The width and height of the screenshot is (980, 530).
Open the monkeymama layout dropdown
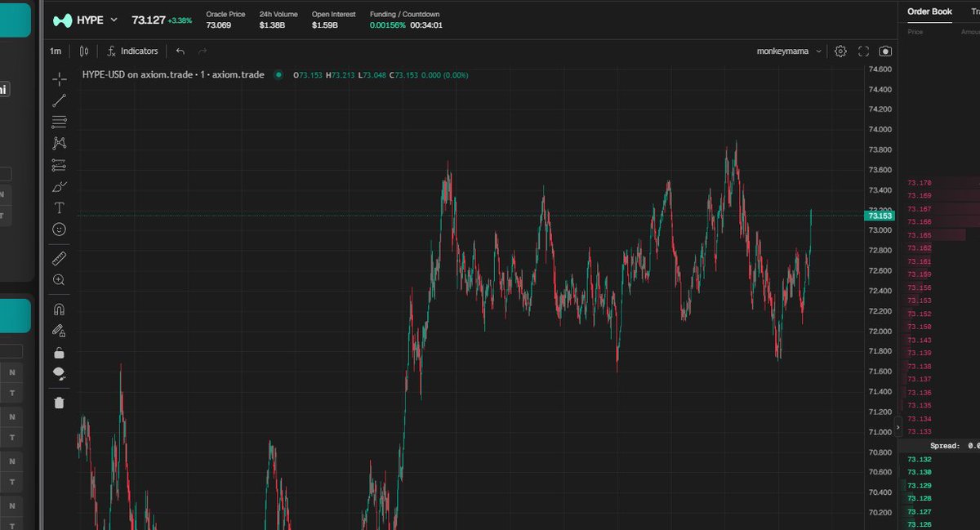pyautogui.click(x=789, y=51)
